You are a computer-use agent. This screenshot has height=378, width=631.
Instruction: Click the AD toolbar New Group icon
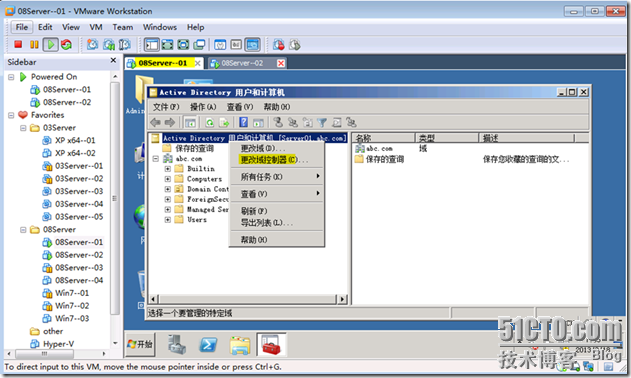click(x=293, y=122)
